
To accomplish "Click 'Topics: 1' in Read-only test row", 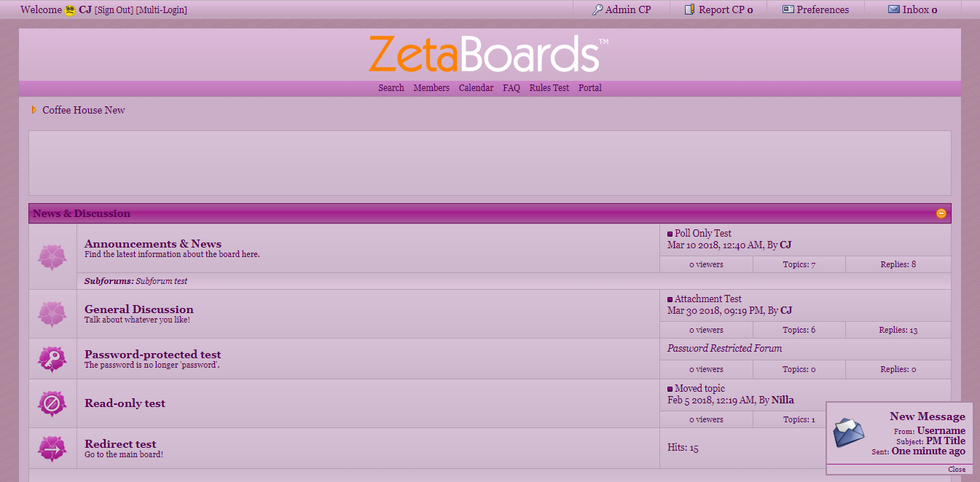I will coord(799,420).
